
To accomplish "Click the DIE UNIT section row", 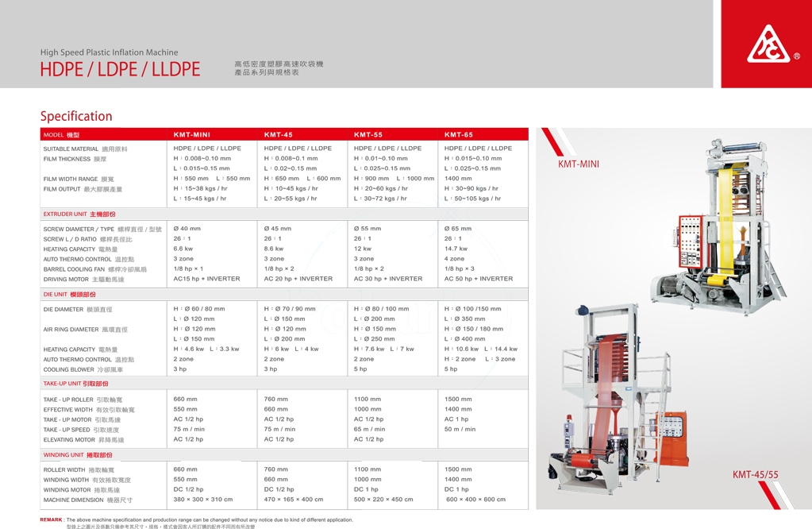I will tap(284, 295).
